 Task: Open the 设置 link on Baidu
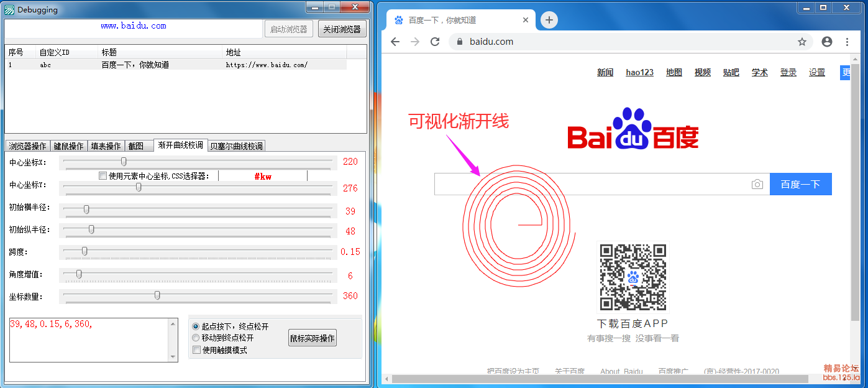tap(817, 72)
